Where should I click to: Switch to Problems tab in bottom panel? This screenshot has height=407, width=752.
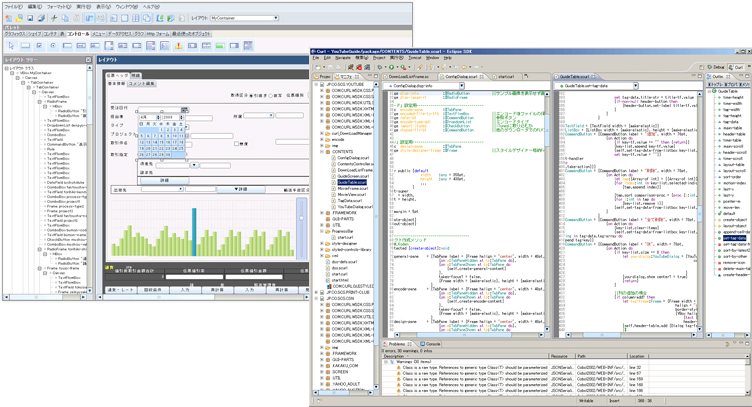click(x=397, y=344)
